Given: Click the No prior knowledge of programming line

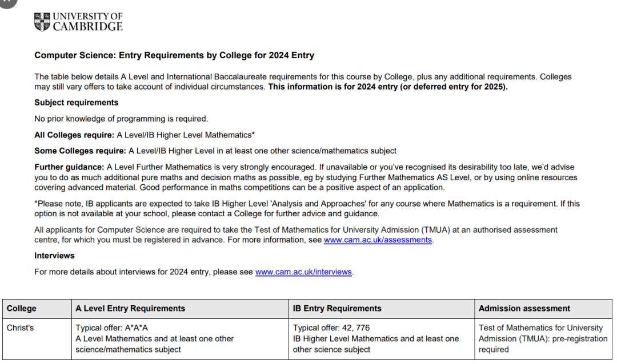Looking at the screenshot, I should pos(121,119).
